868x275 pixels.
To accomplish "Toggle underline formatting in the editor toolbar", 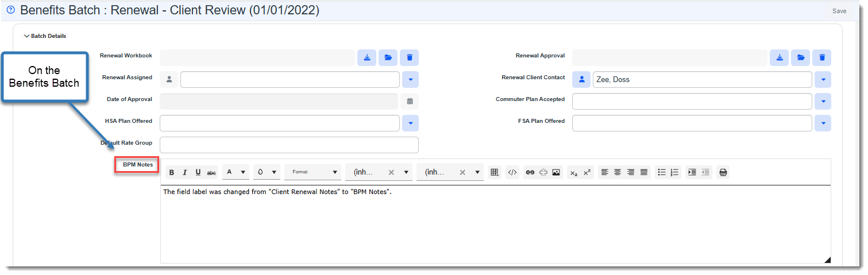I will tap(198, 173).
